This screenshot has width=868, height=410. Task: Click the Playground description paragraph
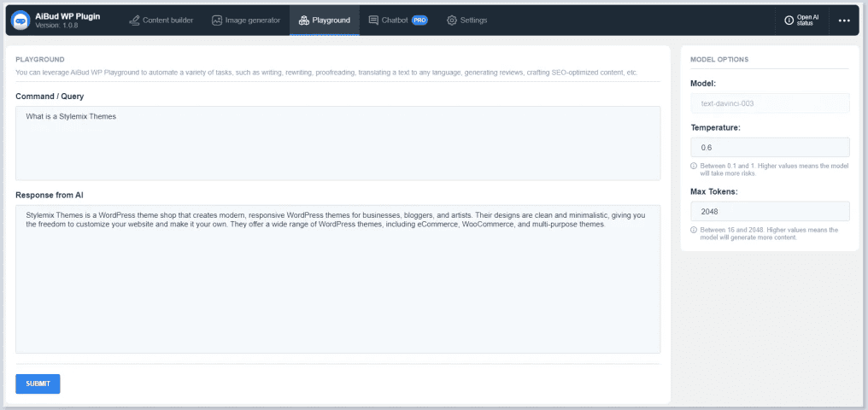pyautogui.click(x=326, y=73)
